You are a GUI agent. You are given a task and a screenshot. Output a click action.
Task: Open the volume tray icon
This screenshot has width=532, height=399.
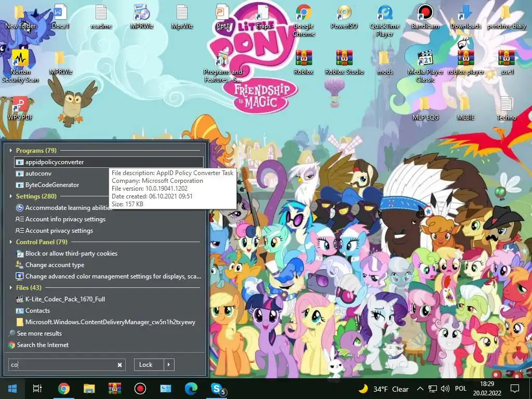pyautogui.click(x=445, y=389)
